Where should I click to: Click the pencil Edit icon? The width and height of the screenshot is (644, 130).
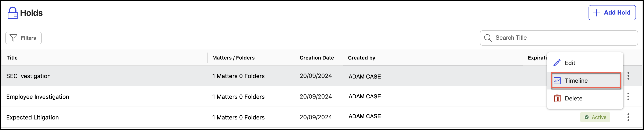tap(557, 63)
